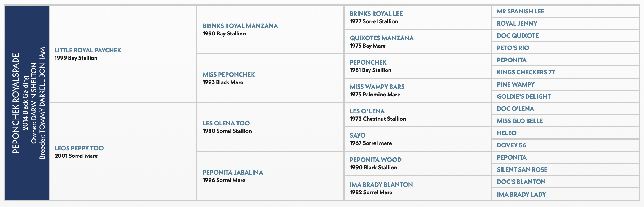The height and width of the screenshot is (207, 644).
Task: Click the PEPONCHEK ROYALSPADE header panel
Action: (x=27, y=103)
